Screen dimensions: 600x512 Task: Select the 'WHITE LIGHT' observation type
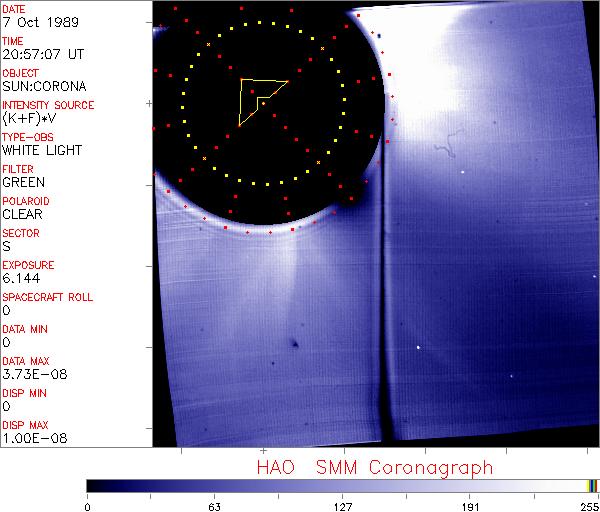pyautogui.click(x=36, y=150)
